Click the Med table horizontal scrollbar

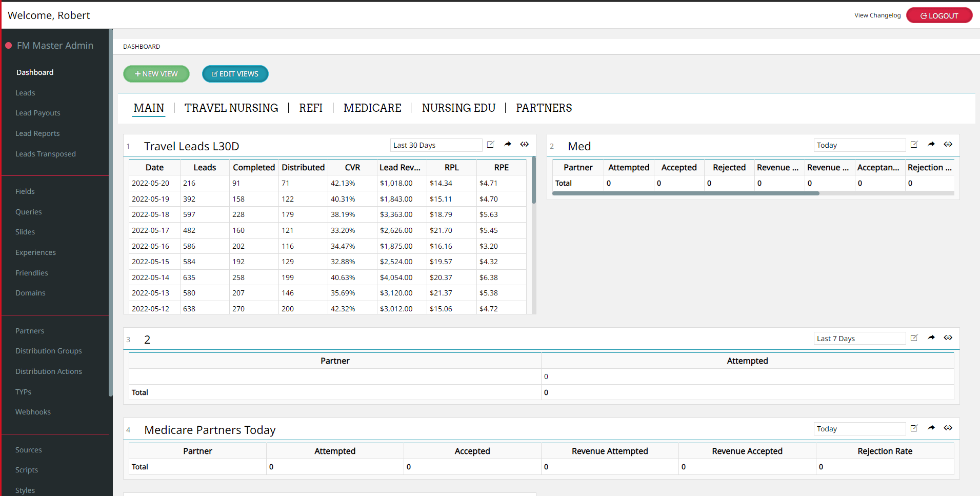click(686, 193)
